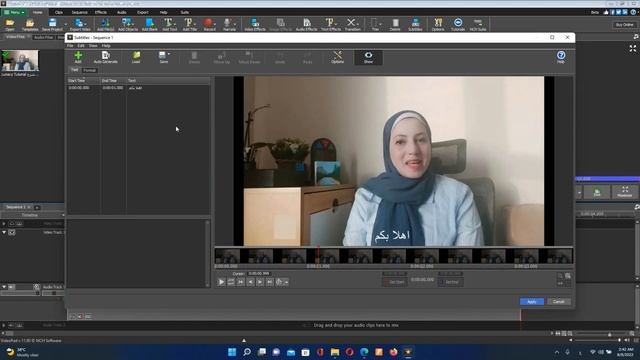The width and height of the screenshot is (640, 360).
Task: Go to end of the preview
Action: 270,282
